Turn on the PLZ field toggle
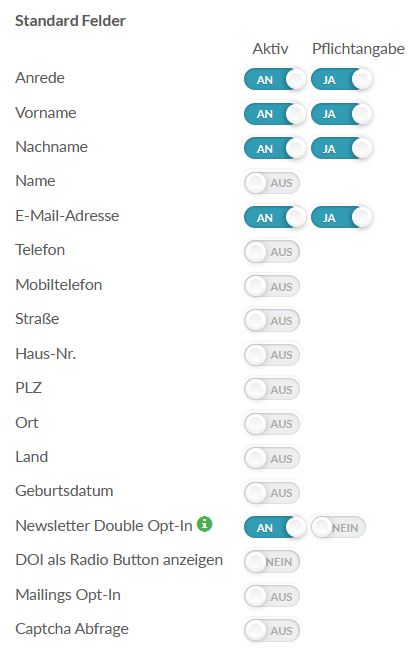This screenshot has width=420, height=652. [x=272, y=390]
